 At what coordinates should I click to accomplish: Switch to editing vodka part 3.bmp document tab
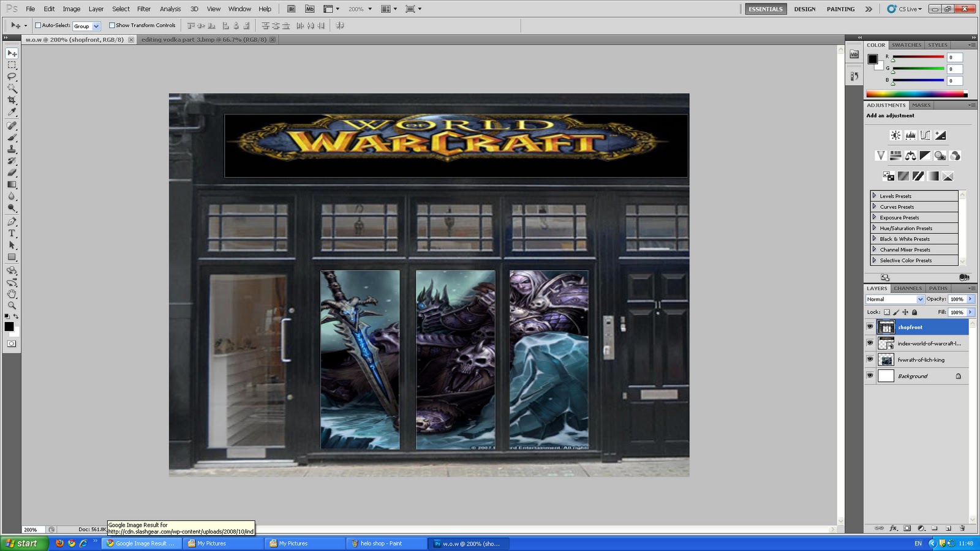(203, 40)
